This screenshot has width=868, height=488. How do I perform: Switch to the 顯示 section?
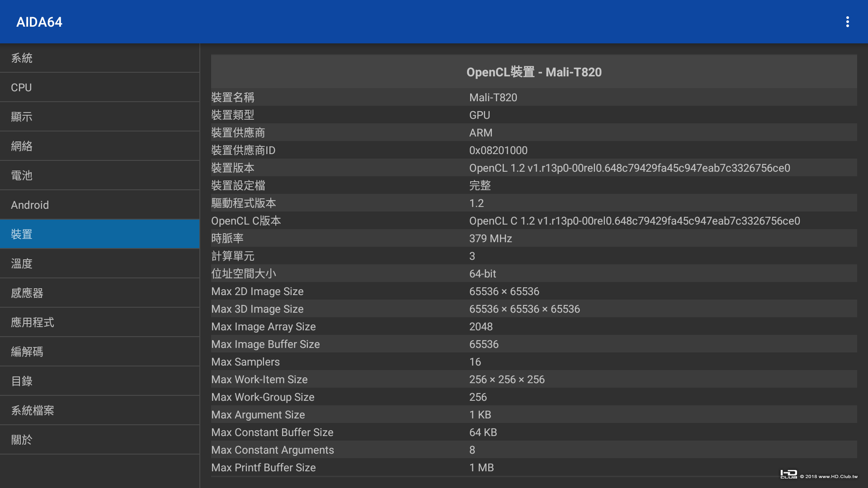pos(99,117)
